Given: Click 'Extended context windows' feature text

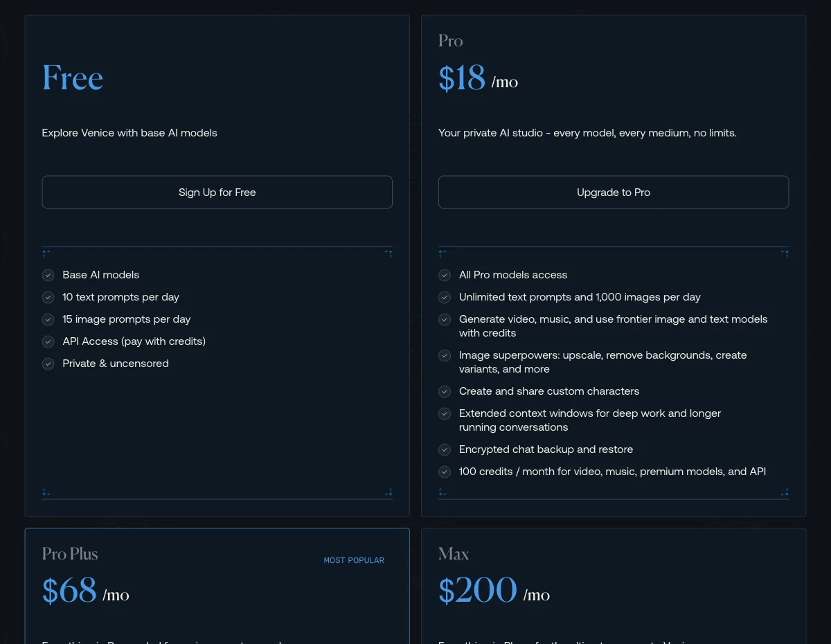Looking at the screenshot, I should tap(590, 420).
